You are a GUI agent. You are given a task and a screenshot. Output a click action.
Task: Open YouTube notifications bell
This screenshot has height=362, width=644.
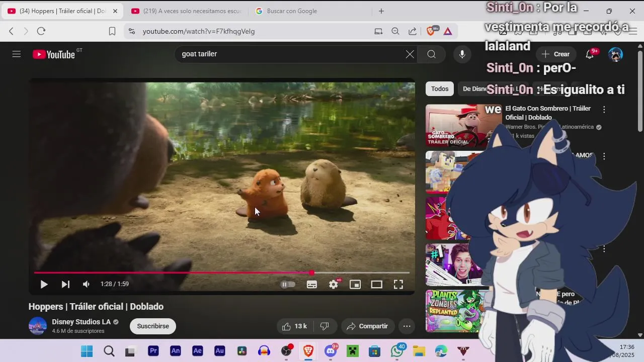coord(590,54)
